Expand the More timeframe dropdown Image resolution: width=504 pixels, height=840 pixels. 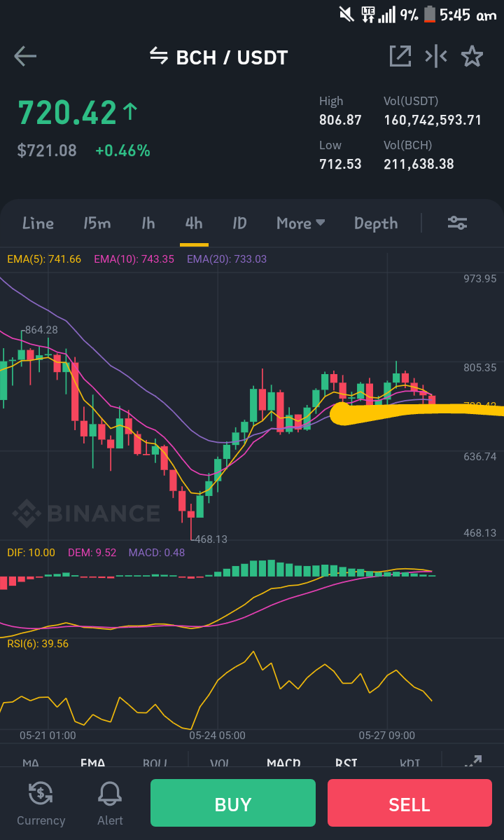[301, 223]
